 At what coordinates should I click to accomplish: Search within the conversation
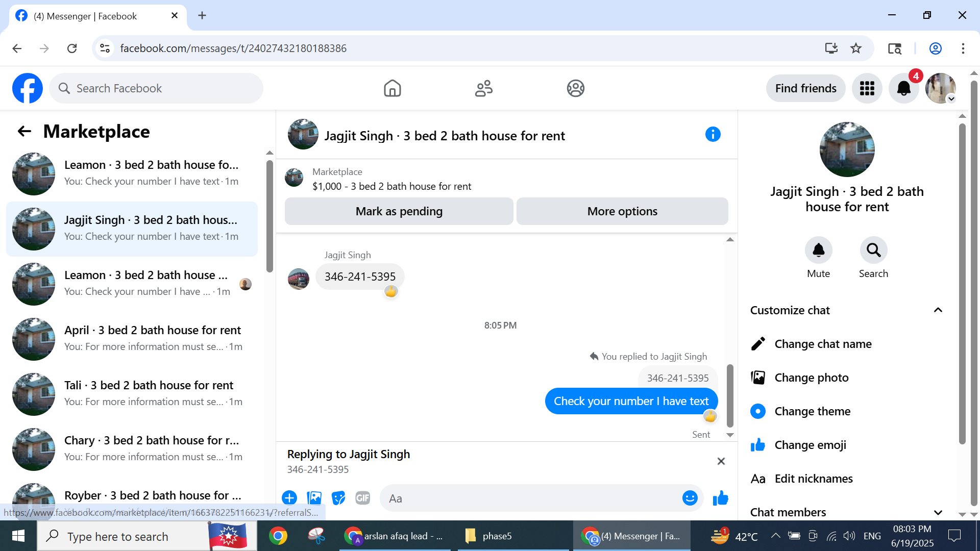[873, 250]
